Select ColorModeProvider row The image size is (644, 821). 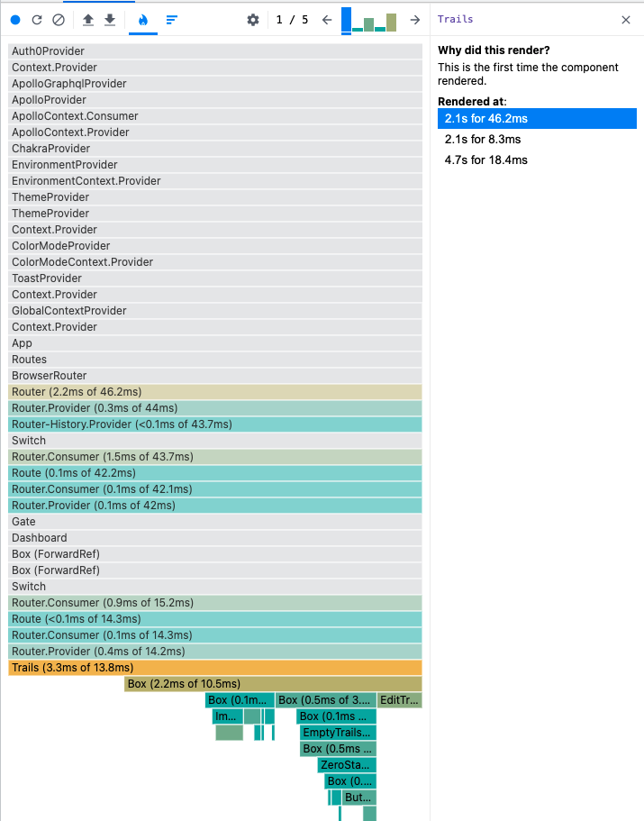click(215, 246)
